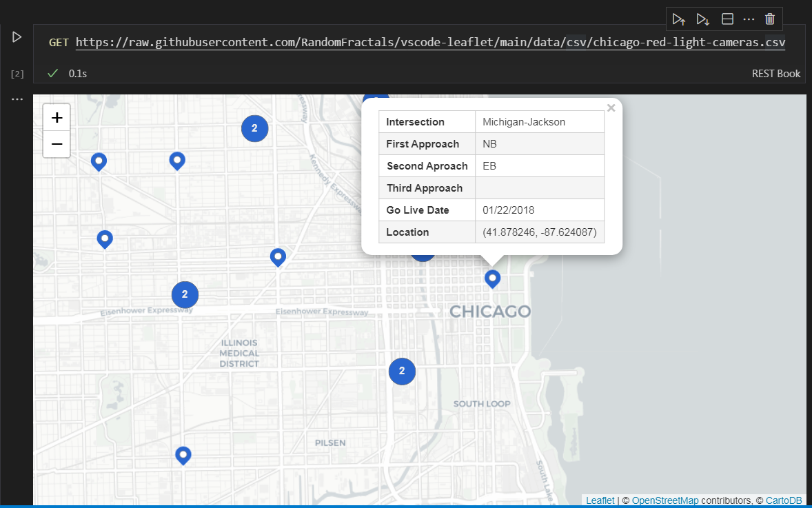Execute this cell and below
This screenshot has width=812, height=508.
tap(703, 19)
